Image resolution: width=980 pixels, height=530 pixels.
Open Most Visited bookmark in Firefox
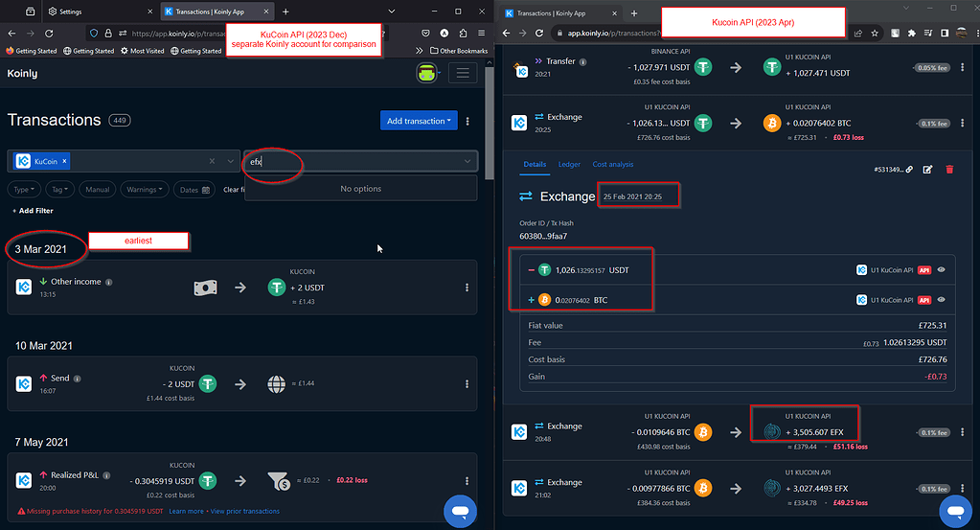142,51
